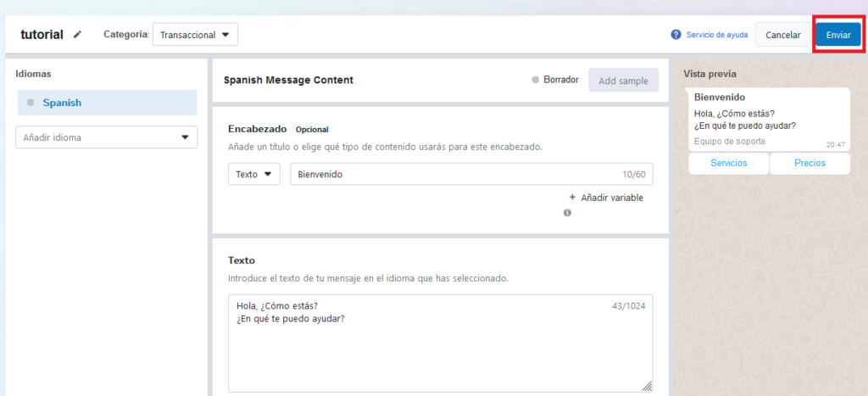Open the Categoría Transaccional dropdown

195,34
